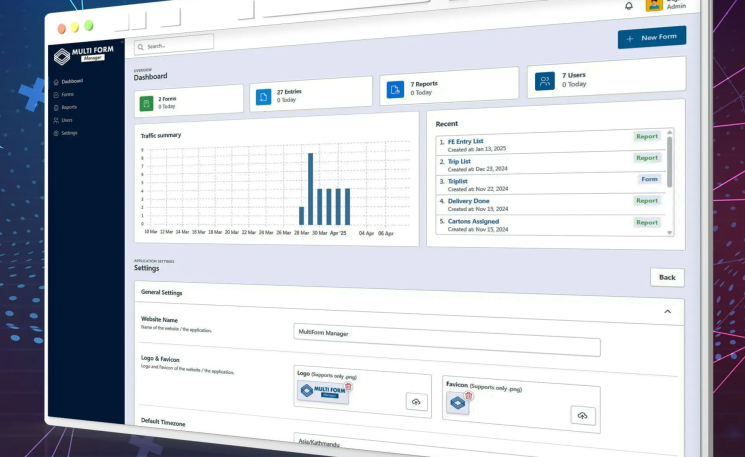Click Report badge on Delivery Done
Screen dimensions: 745x457
(x=647, y=200)
